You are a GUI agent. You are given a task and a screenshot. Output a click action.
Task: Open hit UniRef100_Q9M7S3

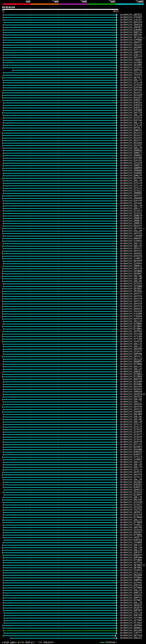coord(131,53)
